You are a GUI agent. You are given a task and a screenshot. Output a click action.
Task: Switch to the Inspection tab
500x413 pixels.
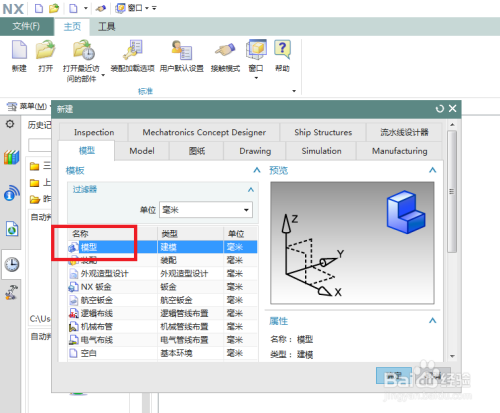pyautogui.click(x=94, y=132)
